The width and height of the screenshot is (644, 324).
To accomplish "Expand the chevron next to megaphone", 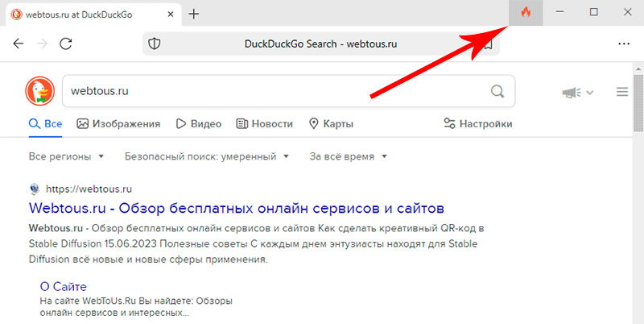I will pos(590,93).
